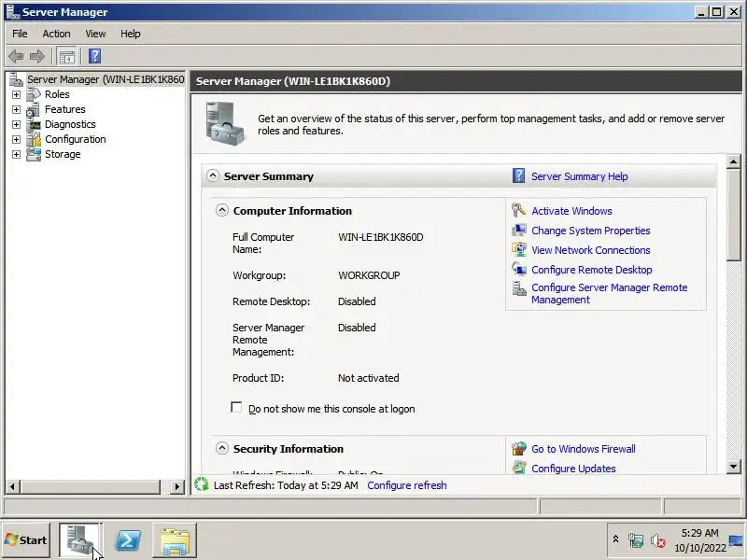Click the Configure Updates icon
Image resolution: width=747 pixels, height=560 pixels.
pos(519,468)
